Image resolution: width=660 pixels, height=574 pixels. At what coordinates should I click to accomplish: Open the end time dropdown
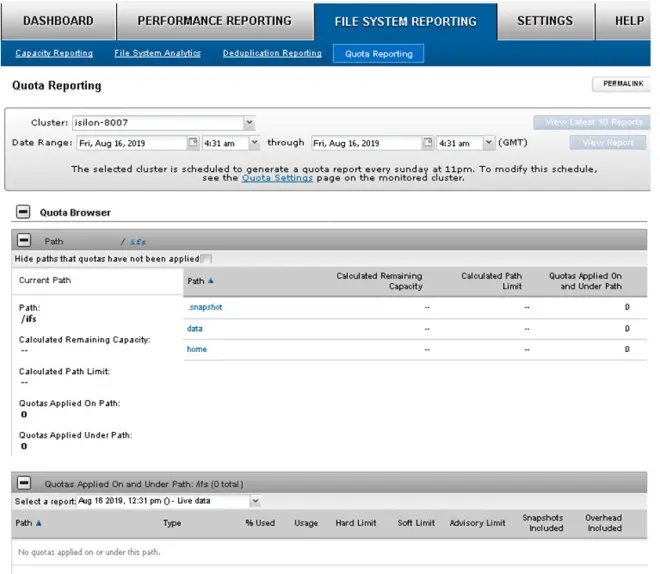489,143
